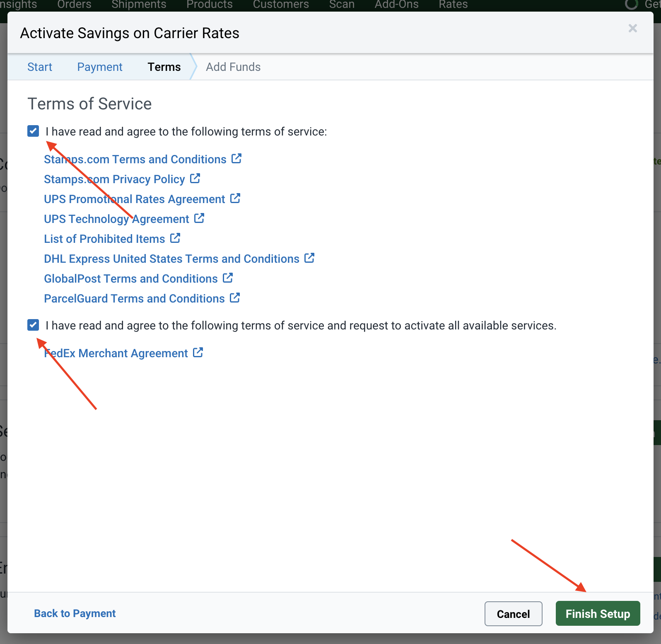Toggle the activate all available services checkbox

(33, 325)
